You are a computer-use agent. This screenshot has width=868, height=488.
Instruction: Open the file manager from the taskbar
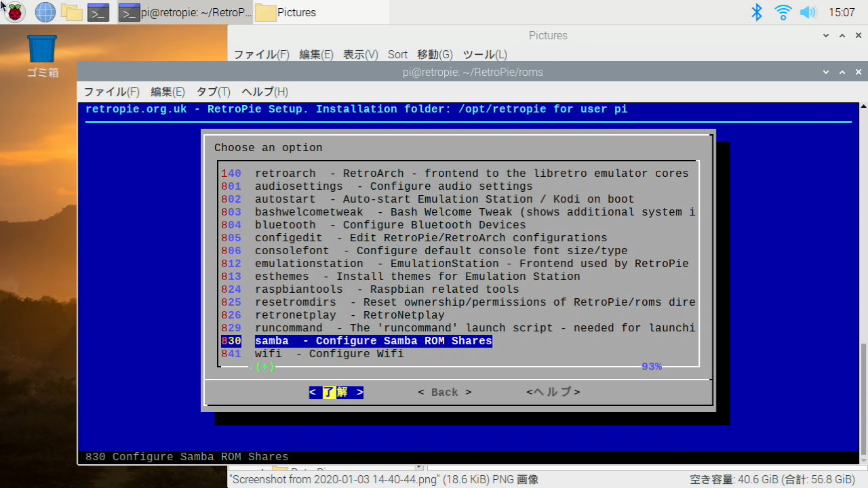click(71, 12)
